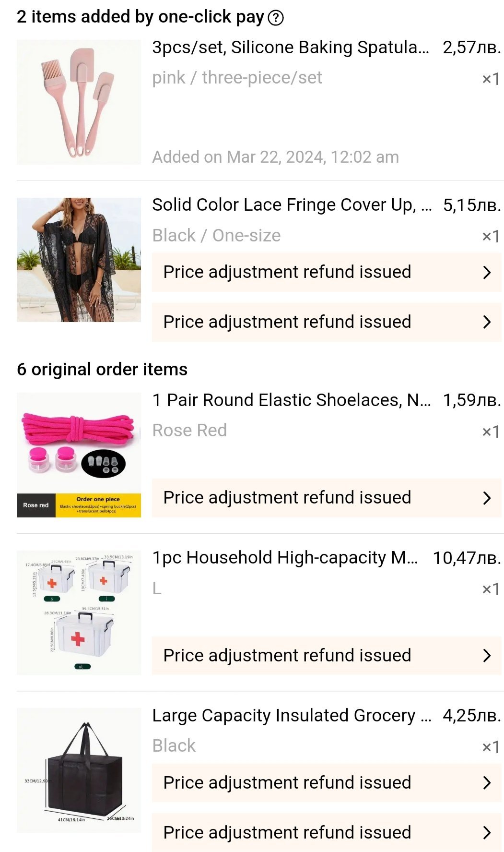Open the Silicone Baking Spatula item title
The width and height of the screenshot is (504, 852).
pos(290,48)
